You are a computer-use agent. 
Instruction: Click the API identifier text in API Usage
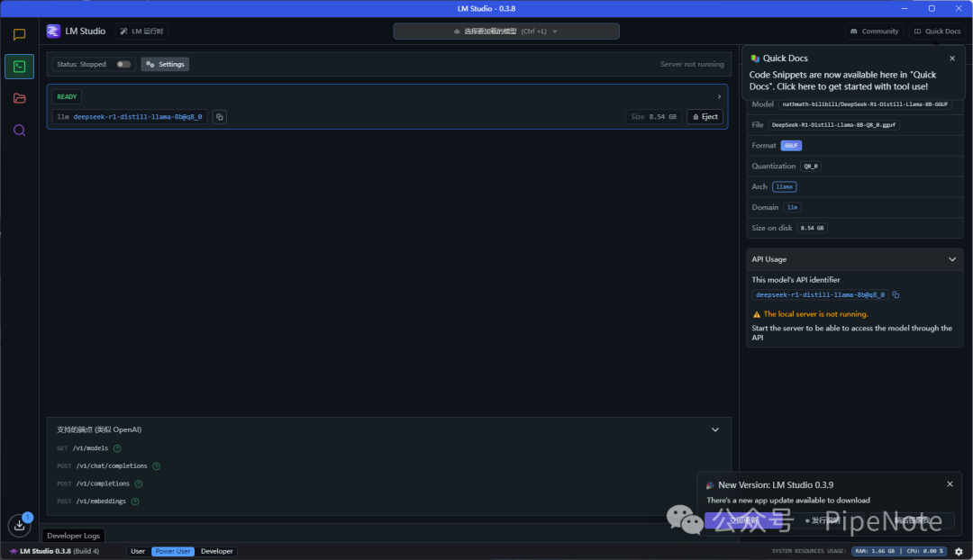(x=820, y=295)
